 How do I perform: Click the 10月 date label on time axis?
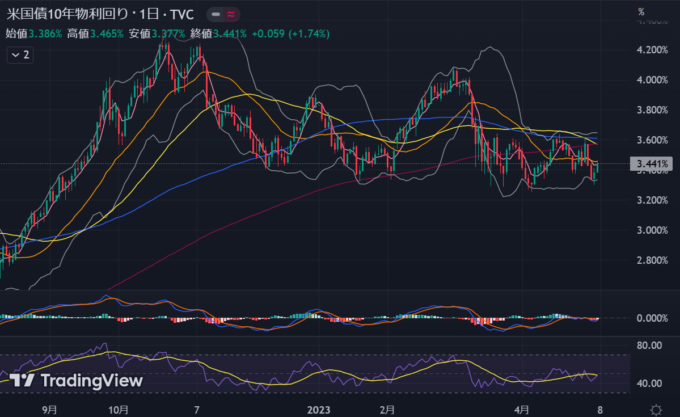click(x=118, y=409)
